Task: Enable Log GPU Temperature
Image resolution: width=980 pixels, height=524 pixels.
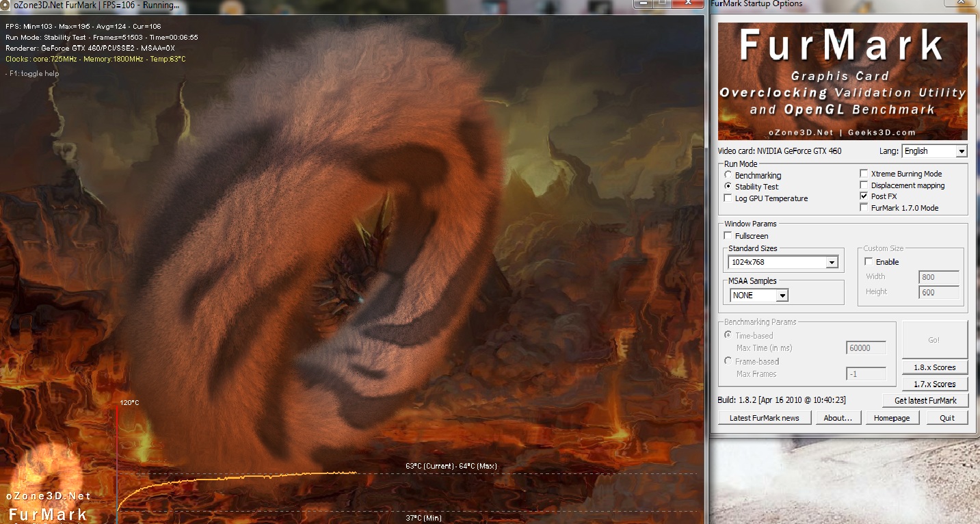Action: [728, 198]
